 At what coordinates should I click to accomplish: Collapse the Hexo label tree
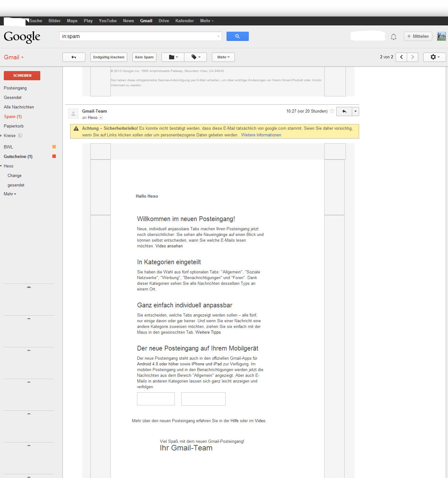point(1,166)
